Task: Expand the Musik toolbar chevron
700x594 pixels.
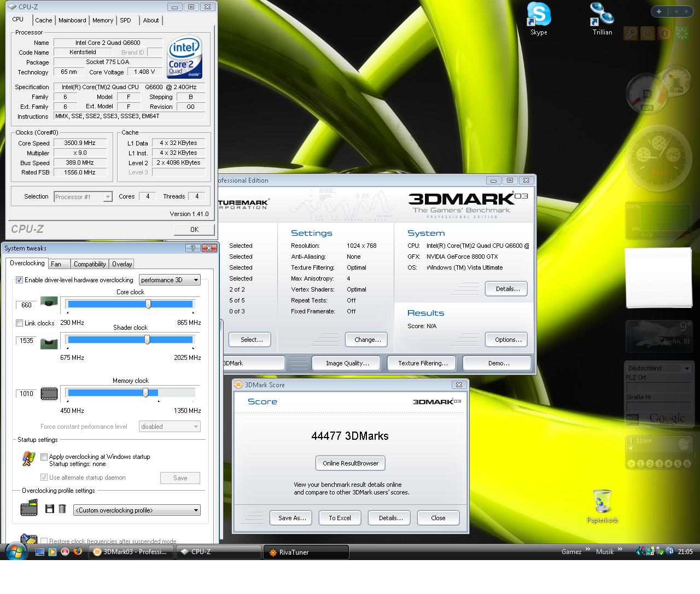Action: click(x=620, y=549)
